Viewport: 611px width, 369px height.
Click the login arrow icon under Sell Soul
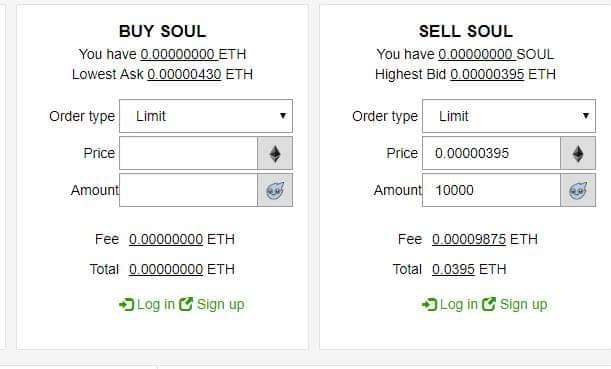tap(429, 304)
